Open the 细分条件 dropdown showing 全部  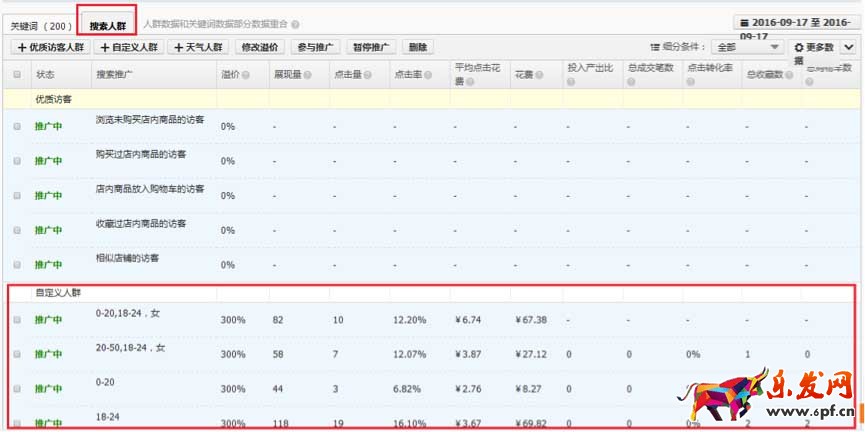tap(748, 47)
